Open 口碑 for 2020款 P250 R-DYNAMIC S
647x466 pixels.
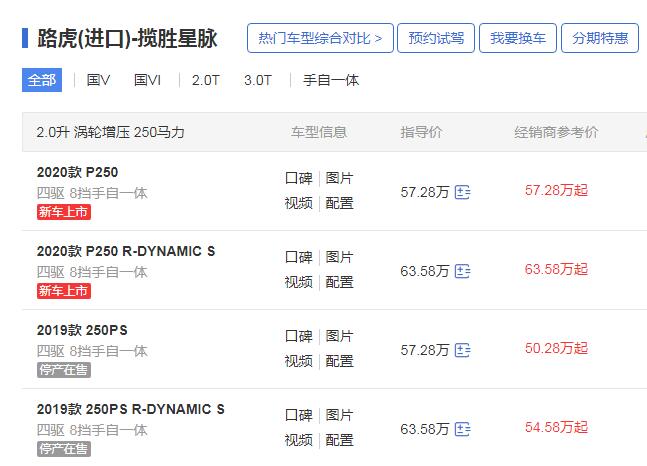[299, 257]
